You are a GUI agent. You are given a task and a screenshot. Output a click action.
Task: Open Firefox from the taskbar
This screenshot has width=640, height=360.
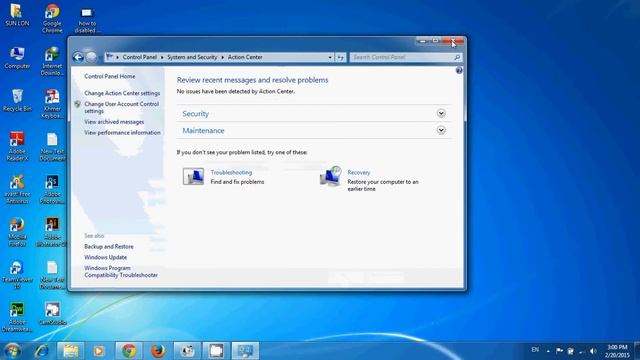coord(158,351)
